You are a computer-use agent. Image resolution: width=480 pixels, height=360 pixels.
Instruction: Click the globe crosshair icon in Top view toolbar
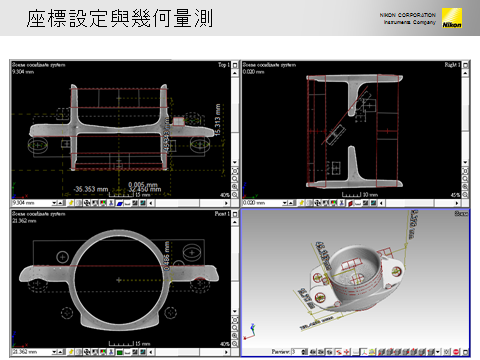pyautogui.click(x=87, y=203)
